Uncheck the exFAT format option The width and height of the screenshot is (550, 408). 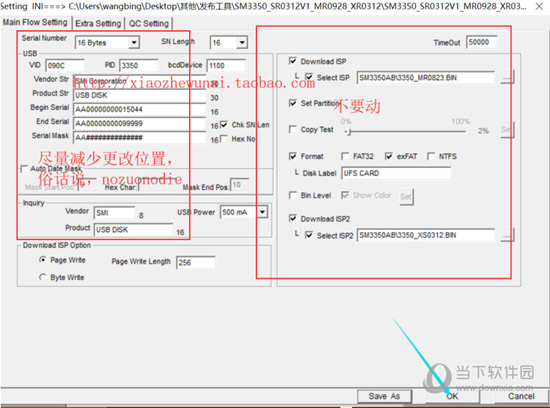point(389,156)
